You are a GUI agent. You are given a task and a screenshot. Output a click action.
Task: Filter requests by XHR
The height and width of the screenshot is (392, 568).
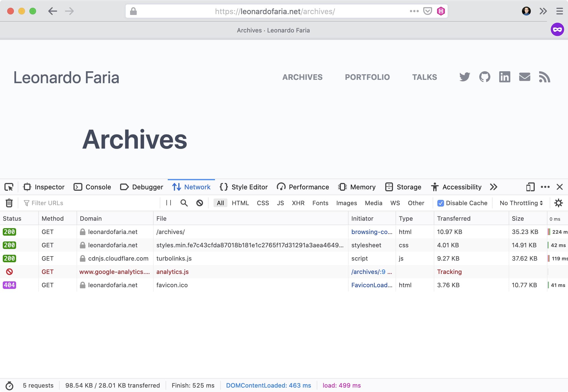coord(298,203)
